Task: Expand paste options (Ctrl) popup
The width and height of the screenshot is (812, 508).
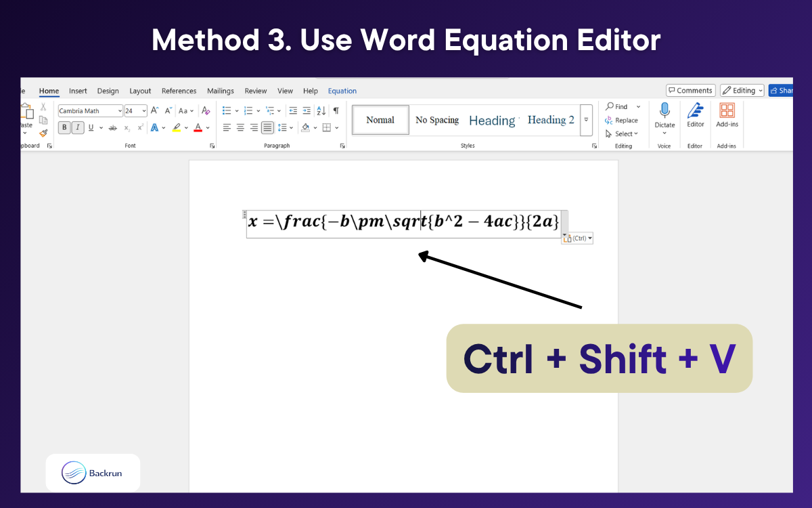Action: pos(577,238)
